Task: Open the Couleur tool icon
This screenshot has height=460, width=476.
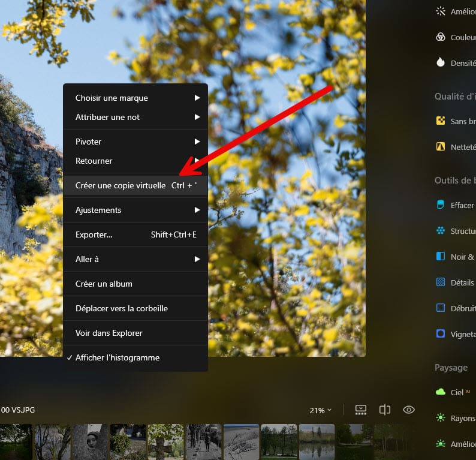Action: coord(441,37)
